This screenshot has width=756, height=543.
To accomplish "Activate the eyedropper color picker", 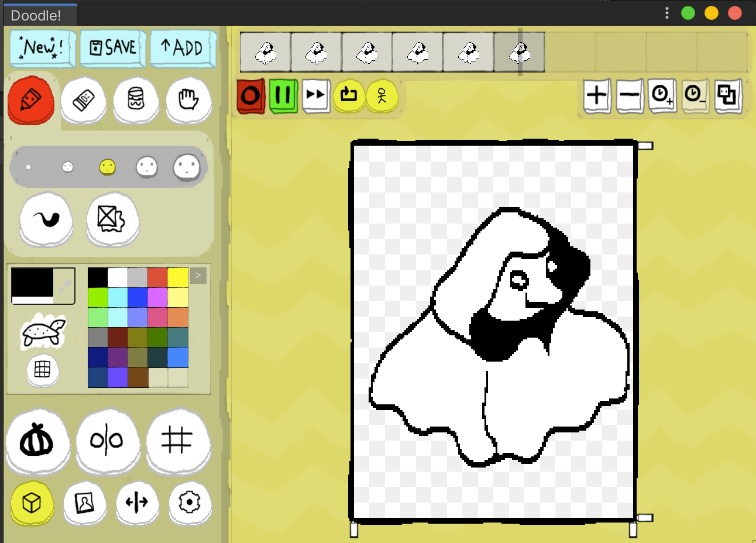I will coord(64,286).
